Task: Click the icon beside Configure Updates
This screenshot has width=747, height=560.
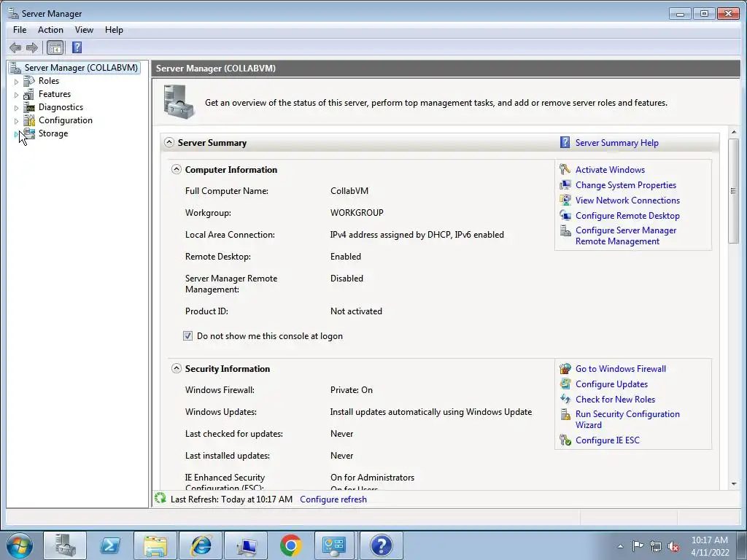Action: (565, 384)
